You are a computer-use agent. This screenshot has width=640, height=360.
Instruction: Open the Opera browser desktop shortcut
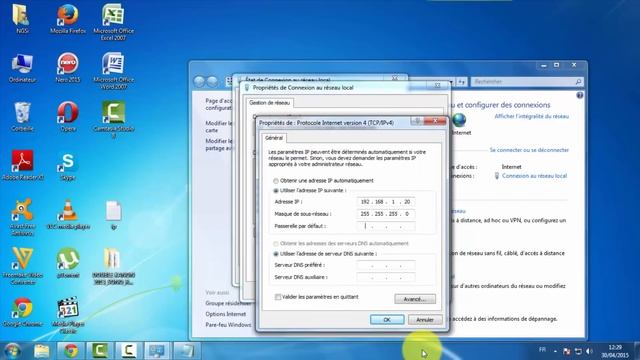pos(68,117)
